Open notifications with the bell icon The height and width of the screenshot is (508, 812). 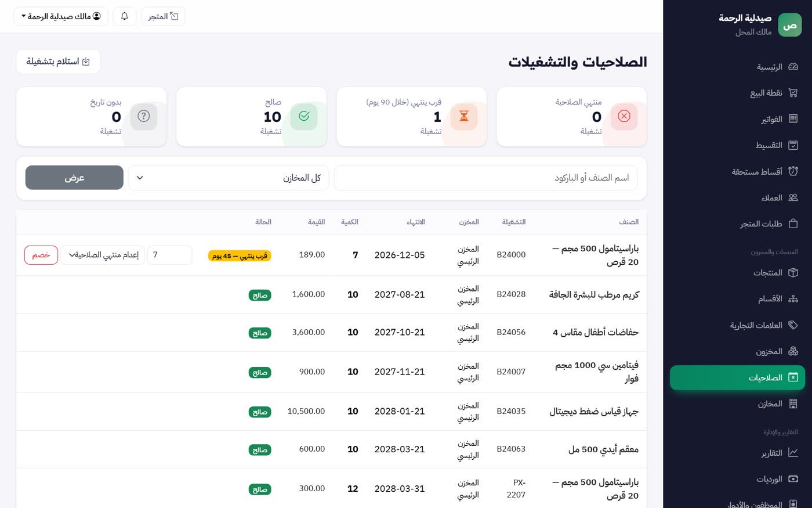point(124,16)
